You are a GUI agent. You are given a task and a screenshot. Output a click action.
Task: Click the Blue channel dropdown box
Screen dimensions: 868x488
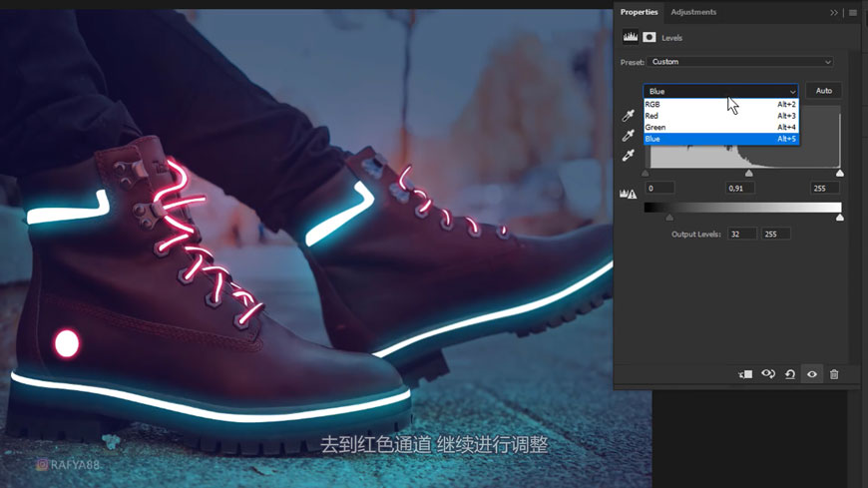tap(720, 91)
